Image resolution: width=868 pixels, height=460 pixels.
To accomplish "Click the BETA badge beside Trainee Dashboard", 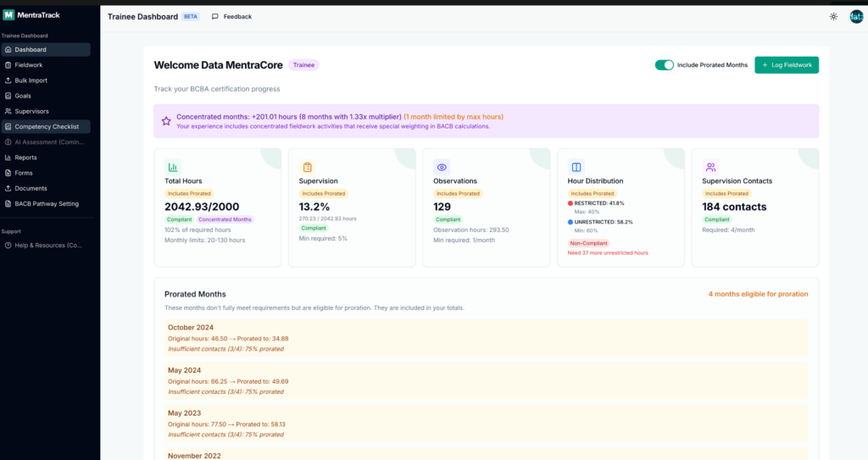I will (191, 16).
